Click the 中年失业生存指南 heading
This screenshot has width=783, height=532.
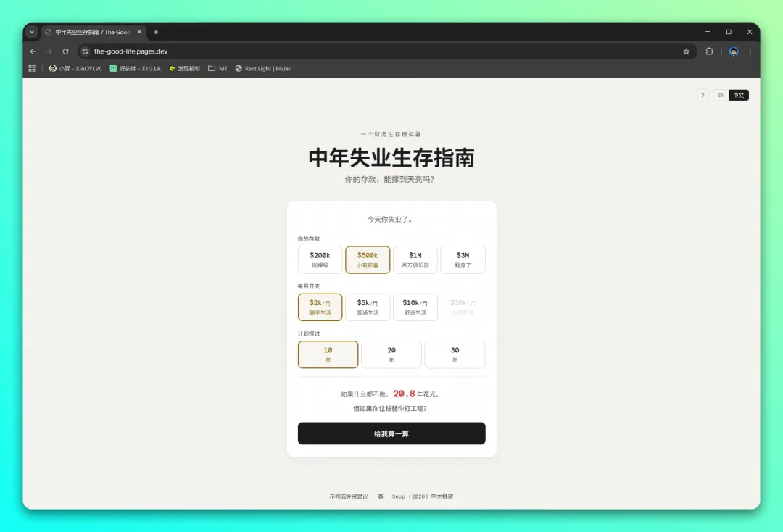point(391,158)
